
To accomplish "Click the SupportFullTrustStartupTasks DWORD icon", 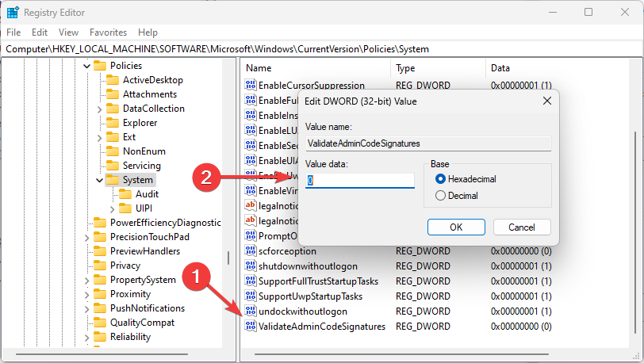I will point(251,281).
